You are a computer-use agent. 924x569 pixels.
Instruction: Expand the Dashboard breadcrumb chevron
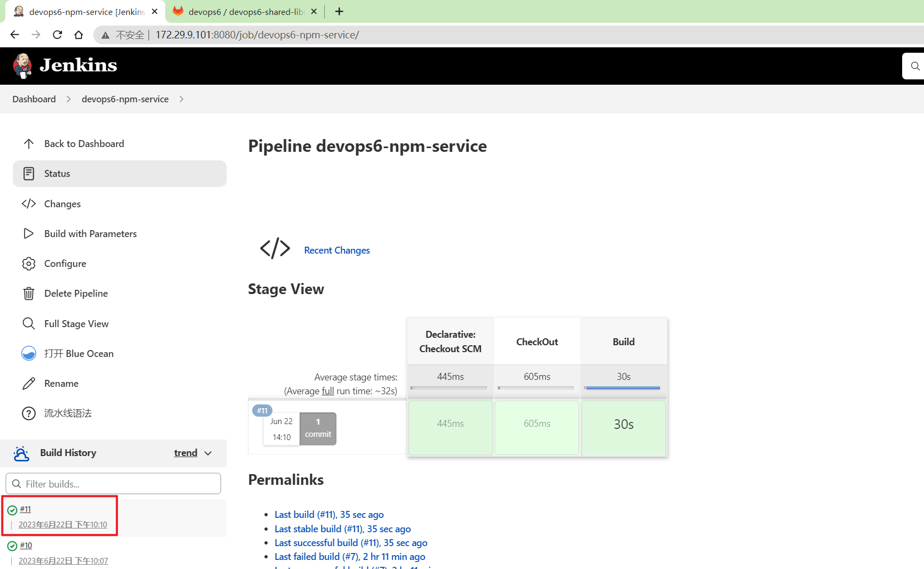pos(69,99)
